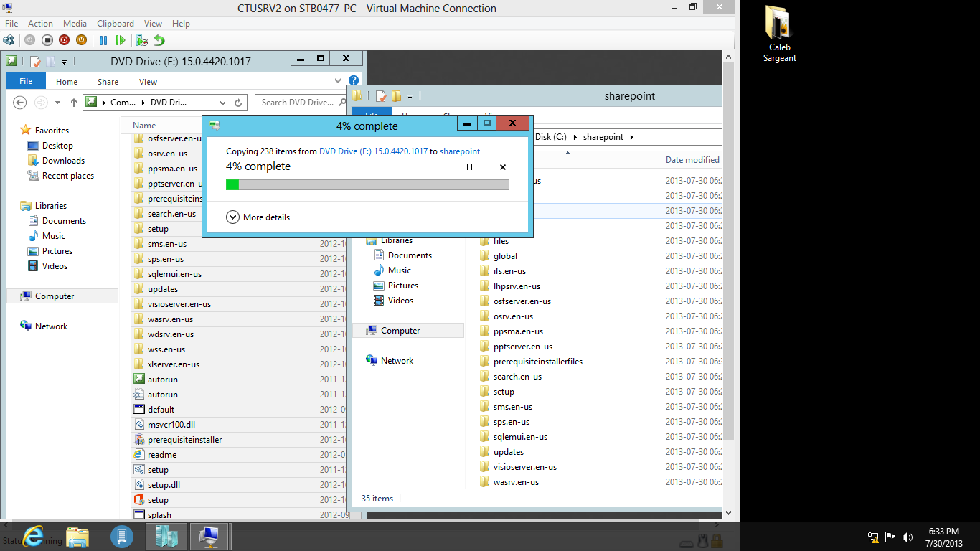The width and height of the screenshot is (980, 551).
Task: Select the xlserver.en-us folder in DVD Drive
Action: 173,364
